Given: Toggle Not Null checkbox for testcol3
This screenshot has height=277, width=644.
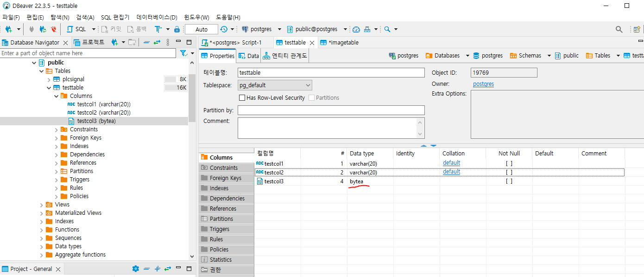Looking at the screenshot, I should click(509, 181).
